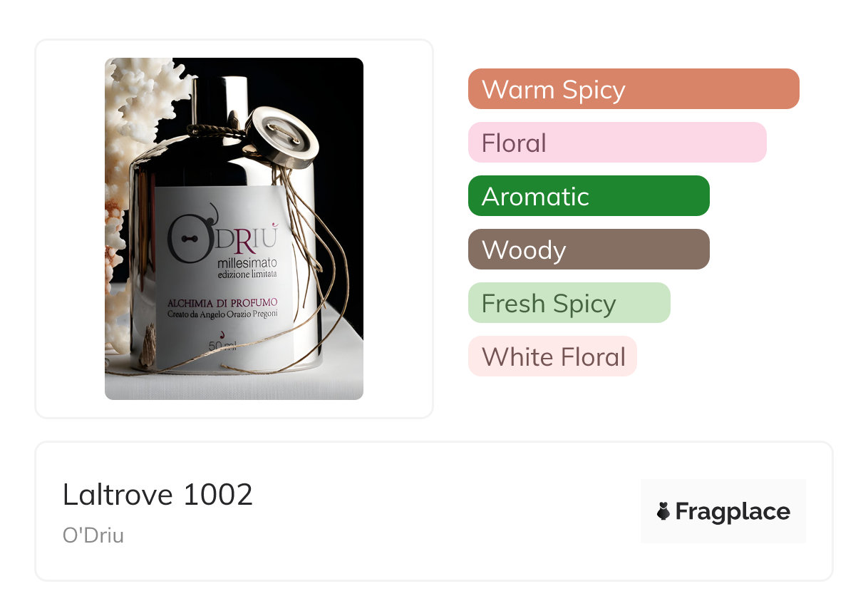Click the '50 ml' marking on bottle
868x616 pixels.
coord(222,347)
